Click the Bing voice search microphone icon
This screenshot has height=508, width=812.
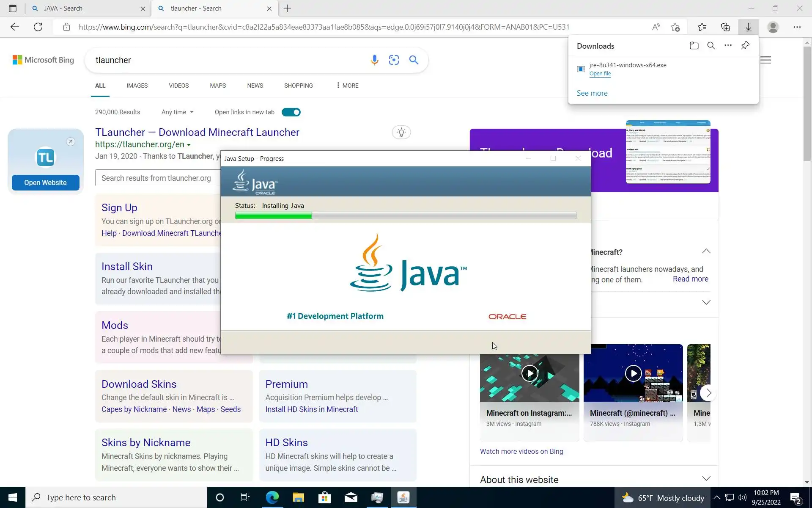[x=374, y=60]
